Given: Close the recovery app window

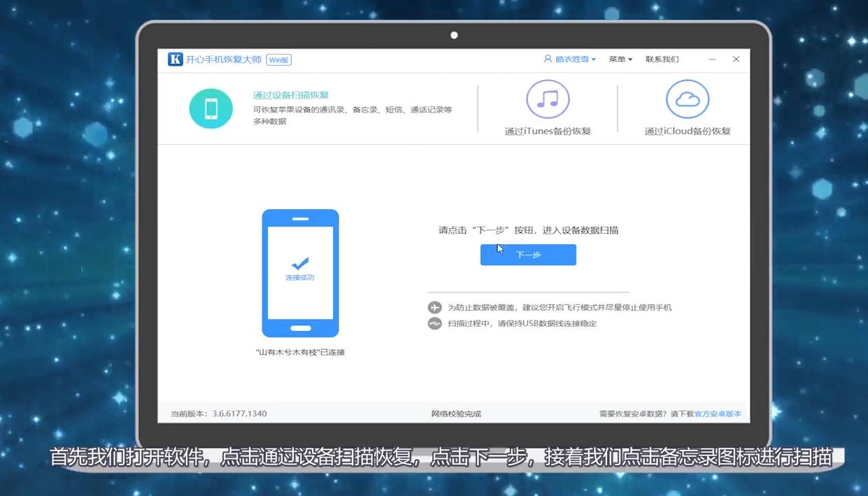Looking at the screenshot, I should click(x=736, y=59).
